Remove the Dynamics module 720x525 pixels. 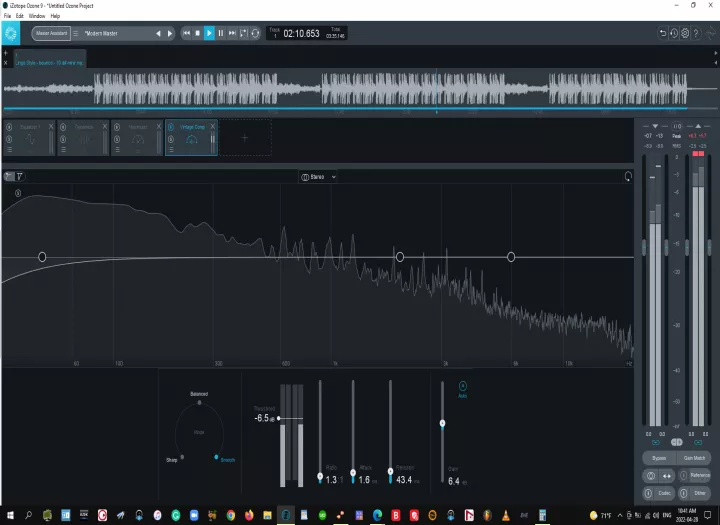click(105, 126)
